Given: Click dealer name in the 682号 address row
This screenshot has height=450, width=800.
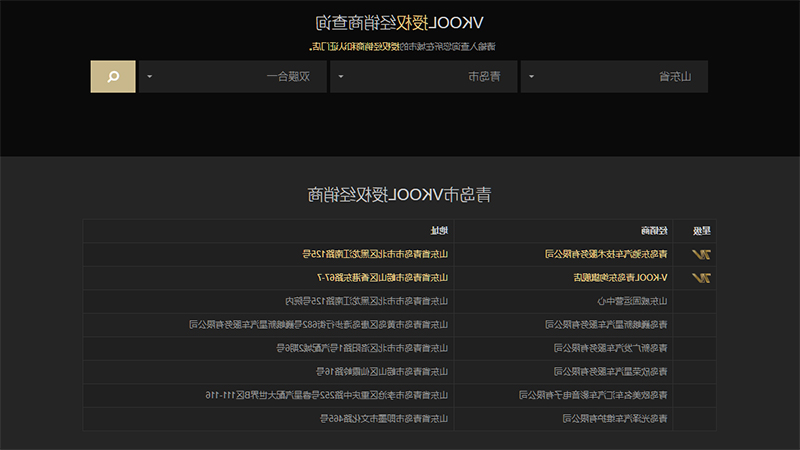Looking at the screenshot, I should point(606,324).
